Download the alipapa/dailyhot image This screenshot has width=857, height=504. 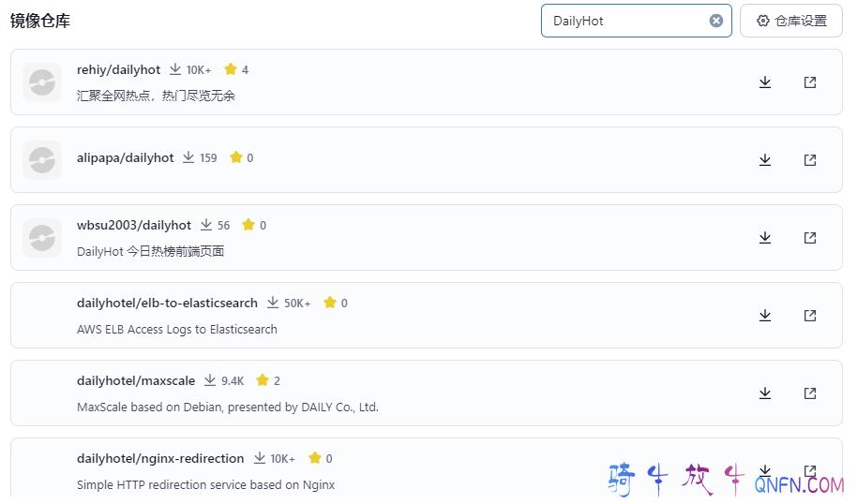click(765, 160)
